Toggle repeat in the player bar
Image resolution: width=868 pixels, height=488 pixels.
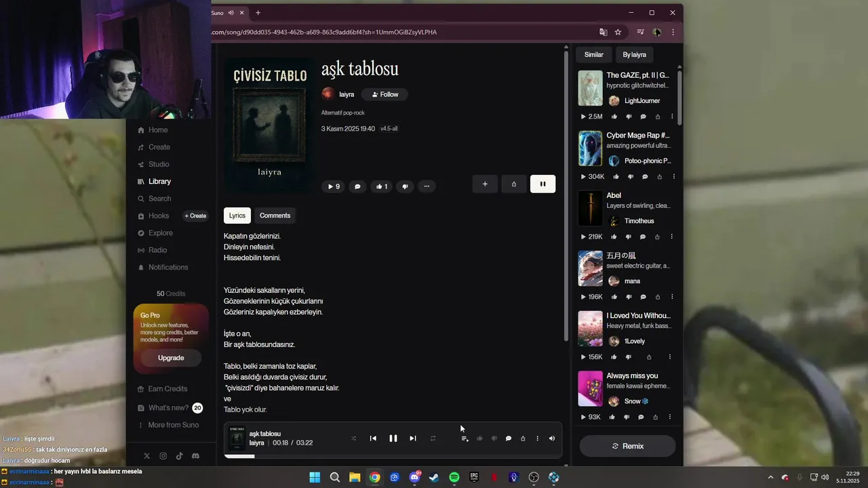pos(433,439)
